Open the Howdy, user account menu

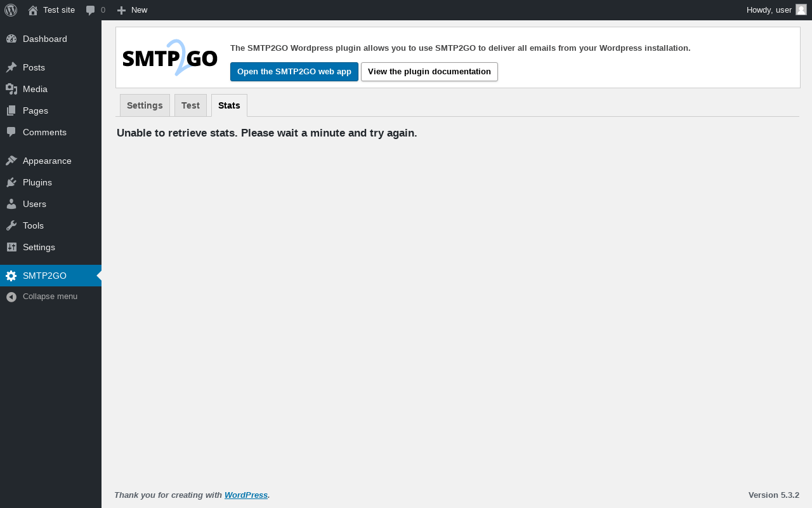click(776, 10)
